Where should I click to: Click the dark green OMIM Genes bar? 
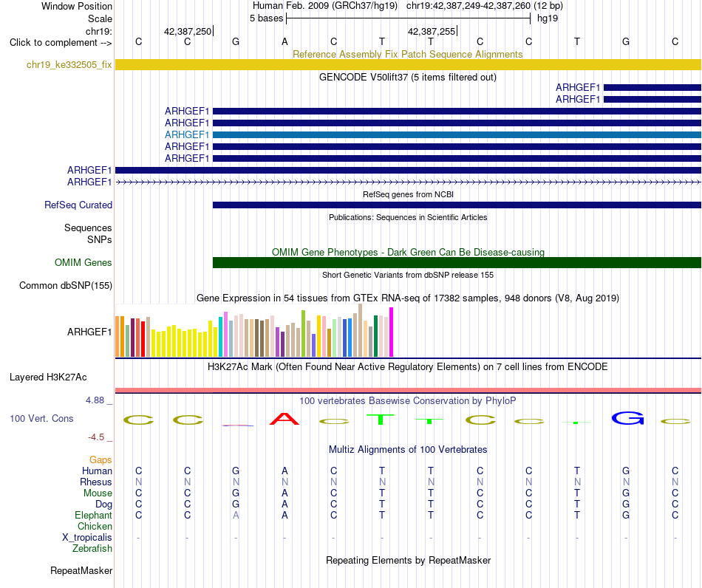pyautogui.click(x=457, y=263)
